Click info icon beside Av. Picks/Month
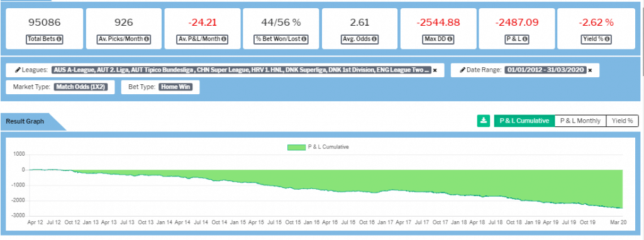This screenshot has height=240, width=644. coord(145,40)
